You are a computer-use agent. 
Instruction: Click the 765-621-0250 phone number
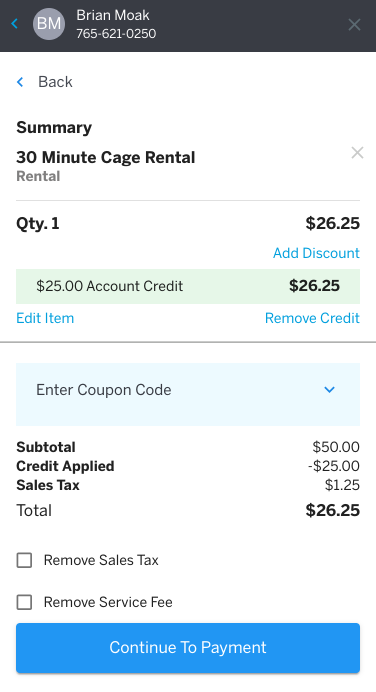click(116, 34)
